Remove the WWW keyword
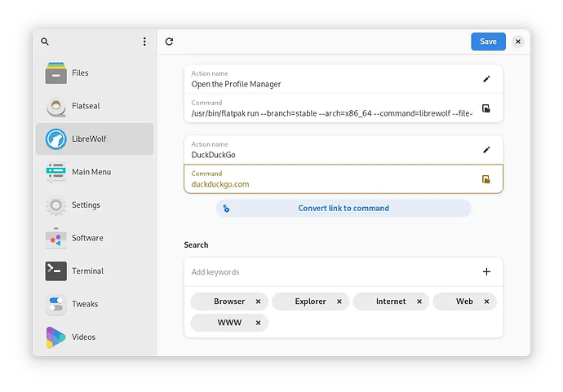This screenshot has height=392, width=563. pos(258,323)
